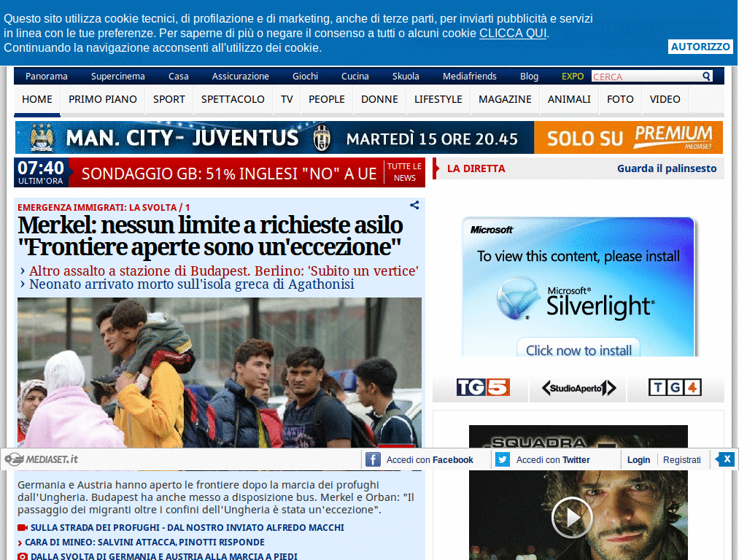The width and height of the screenshot is (747, 560).
Task: Click the AUTORIZZO cookie button
Action: point(700,47)
